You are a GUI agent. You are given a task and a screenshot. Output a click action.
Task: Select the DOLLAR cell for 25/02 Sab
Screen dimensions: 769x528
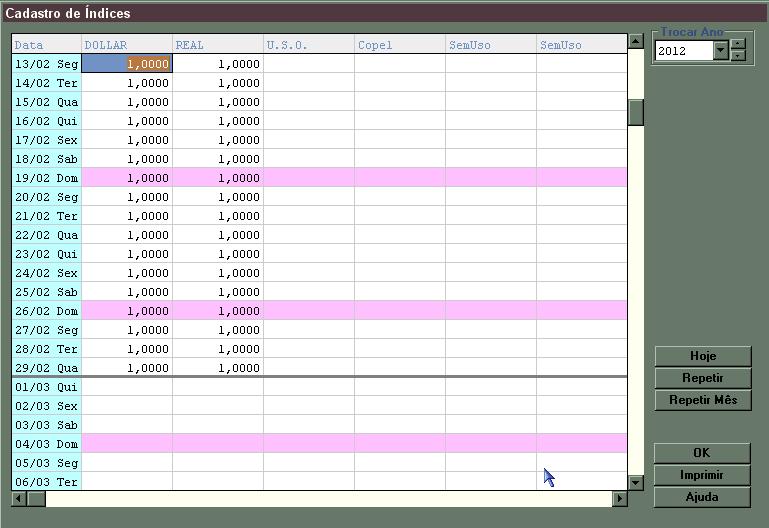127,292
